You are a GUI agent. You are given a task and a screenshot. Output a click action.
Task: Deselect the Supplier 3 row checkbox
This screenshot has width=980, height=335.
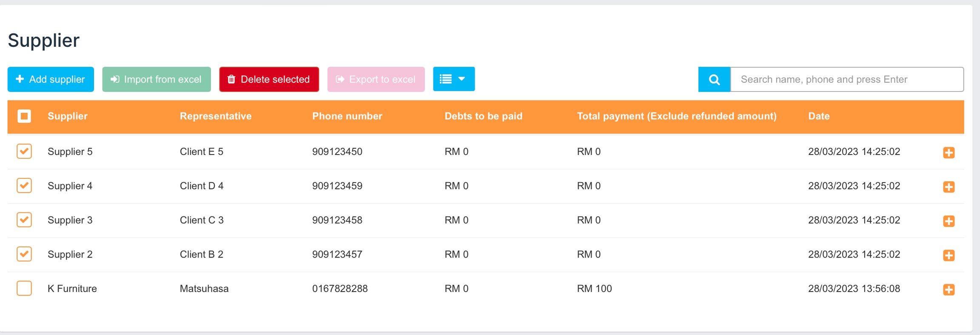point(24,220)
